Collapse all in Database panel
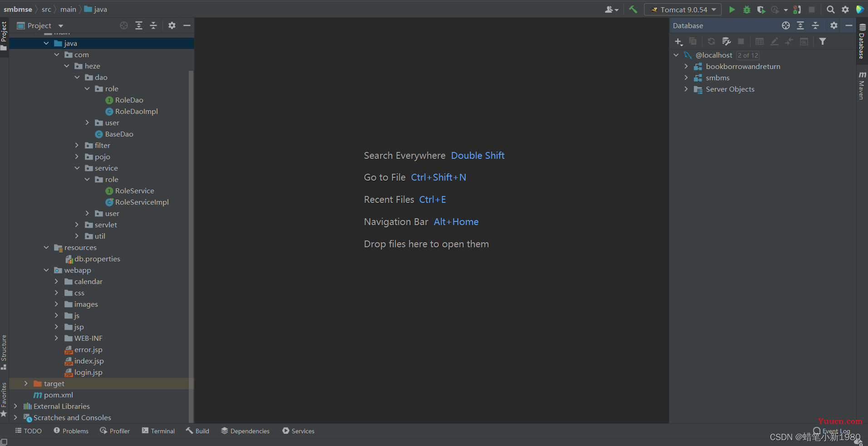This screenshot has width=868, height=446. 815,25
